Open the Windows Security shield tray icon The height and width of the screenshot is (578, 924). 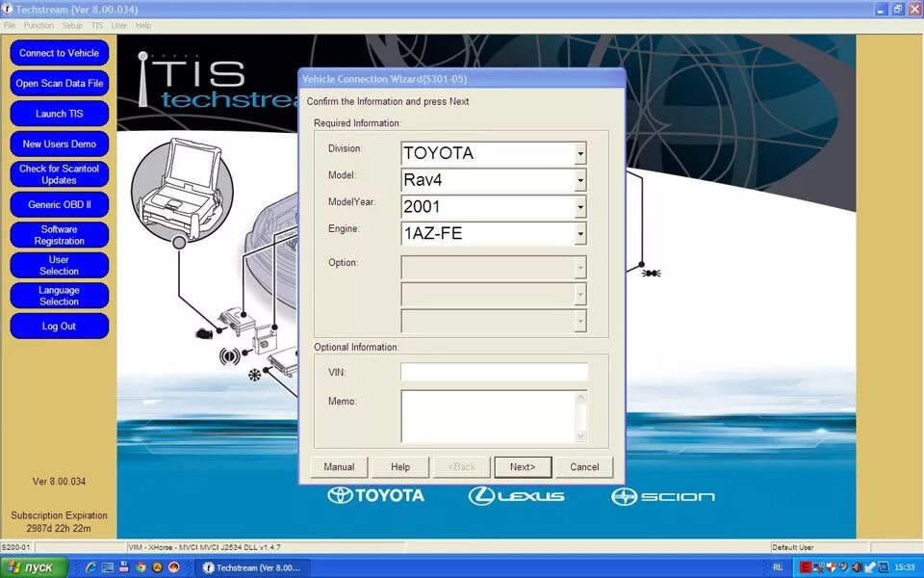point(832,567)
